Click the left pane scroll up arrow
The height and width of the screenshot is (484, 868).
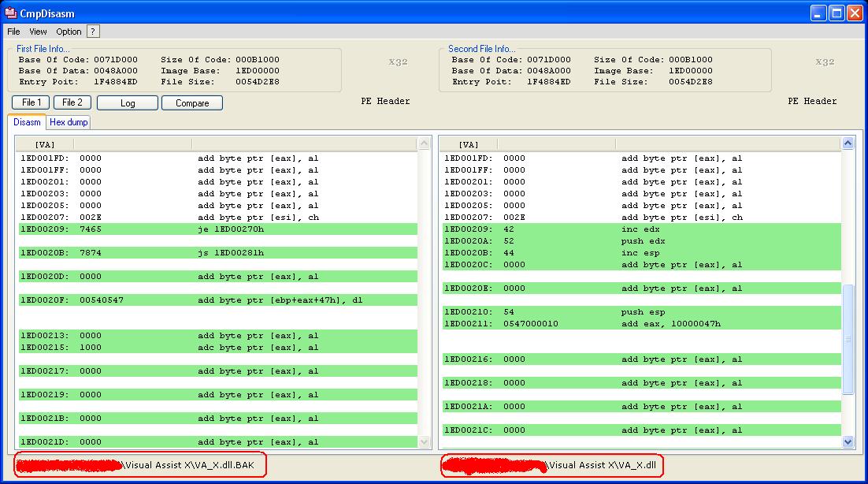coord(424,144)
